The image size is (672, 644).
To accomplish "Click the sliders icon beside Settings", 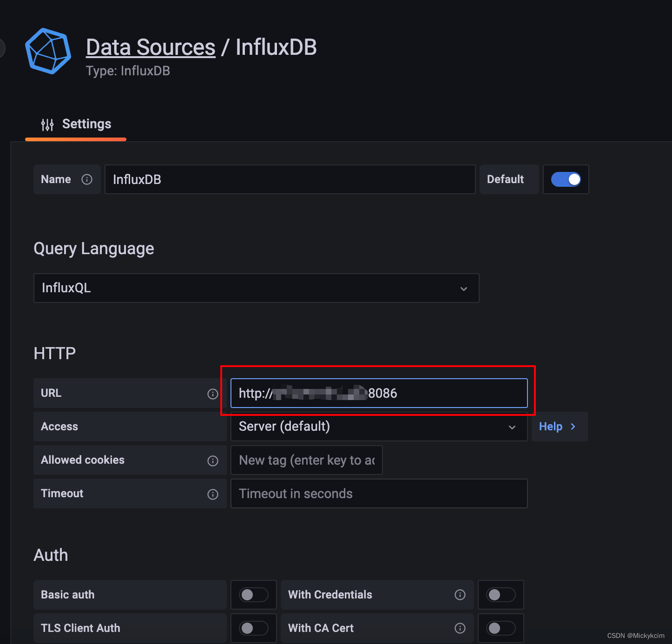I will coord(47,125).
